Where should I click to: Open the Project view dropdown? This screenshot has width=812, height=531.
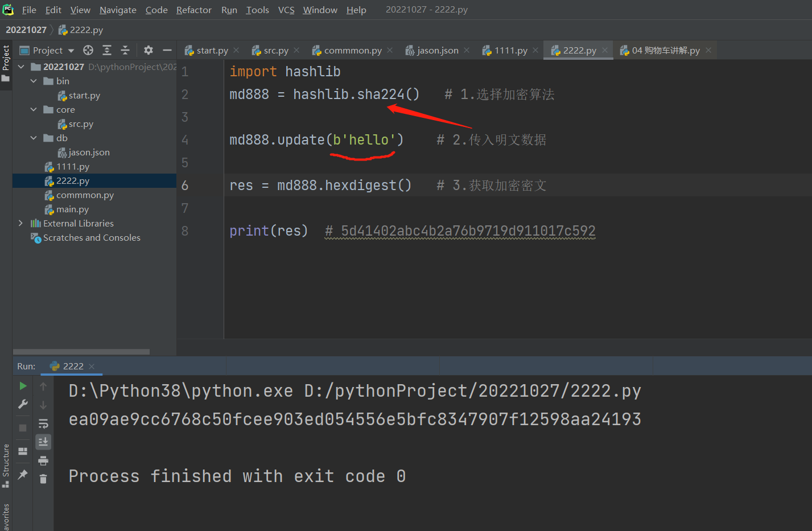point(47,50)
